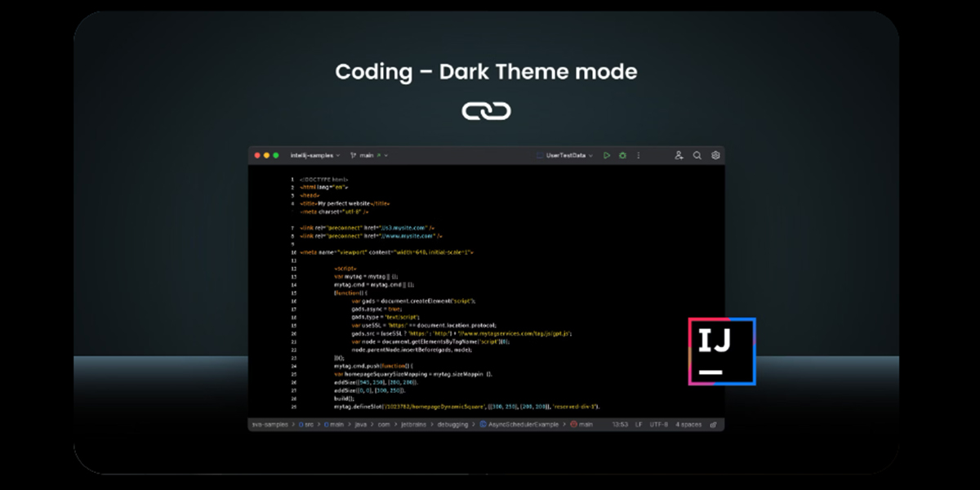This screenshot has width=980, height=490.
Task: Select the debugging folder in breadcrumbs
Action: point(454,425)
